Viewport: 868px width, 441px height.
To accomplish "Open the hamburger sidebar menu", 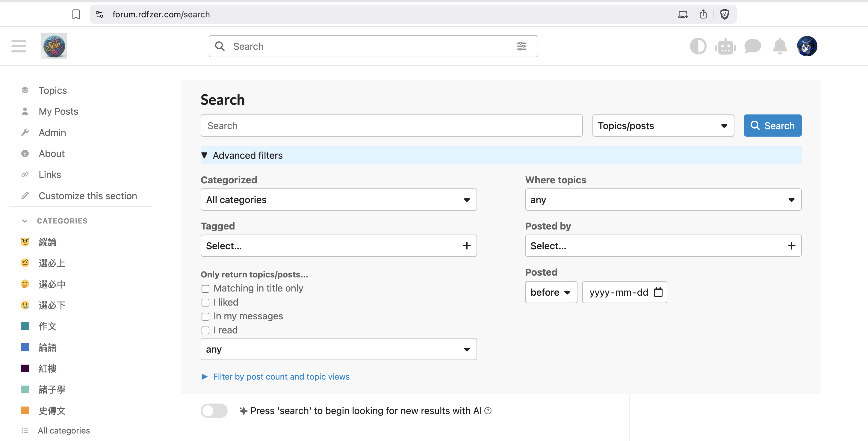I will [x=19, y=46].
